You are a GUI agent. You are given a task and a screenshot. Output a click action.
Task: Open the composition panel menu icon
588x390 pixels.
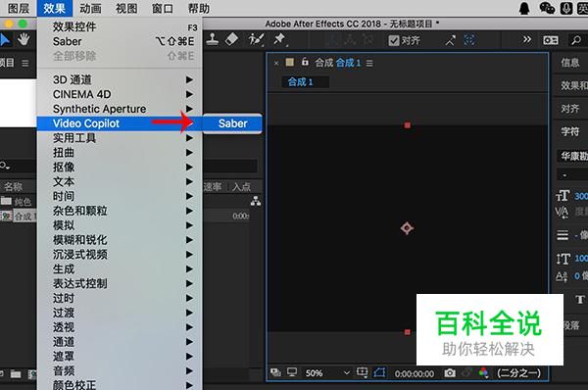(x=369, y=63)
